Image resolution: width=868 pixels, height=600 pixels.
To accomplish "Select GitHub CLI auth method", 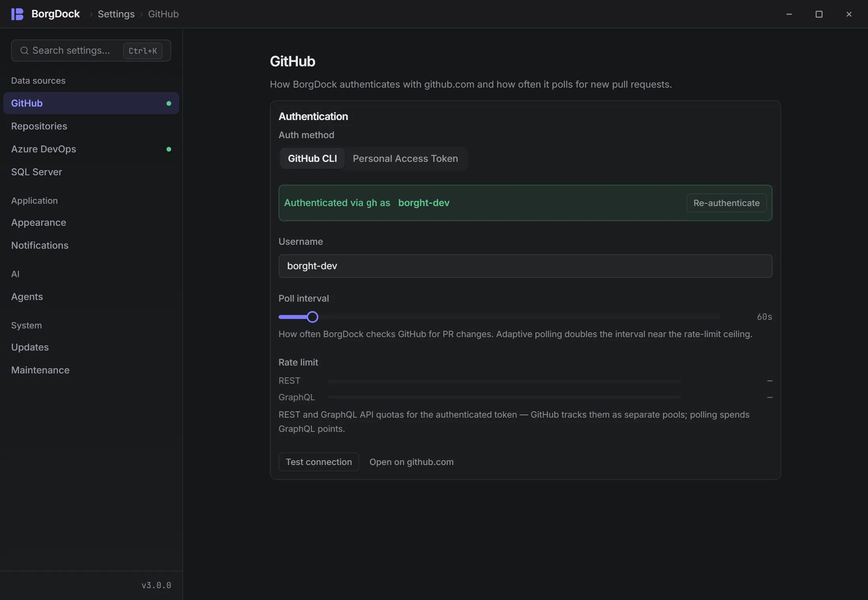I will [312, 159].
